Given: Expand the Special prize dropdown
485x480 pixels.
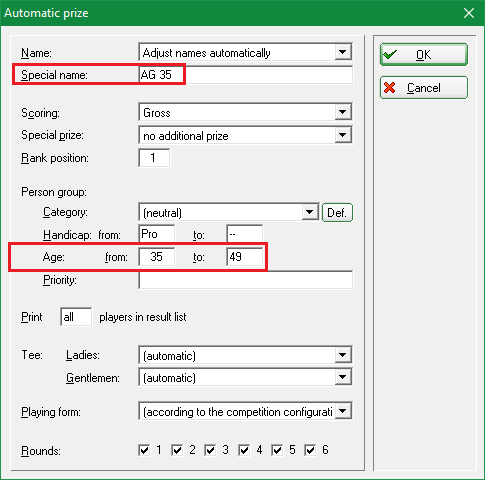Looking at the screenshot, I should coord(343,135).
